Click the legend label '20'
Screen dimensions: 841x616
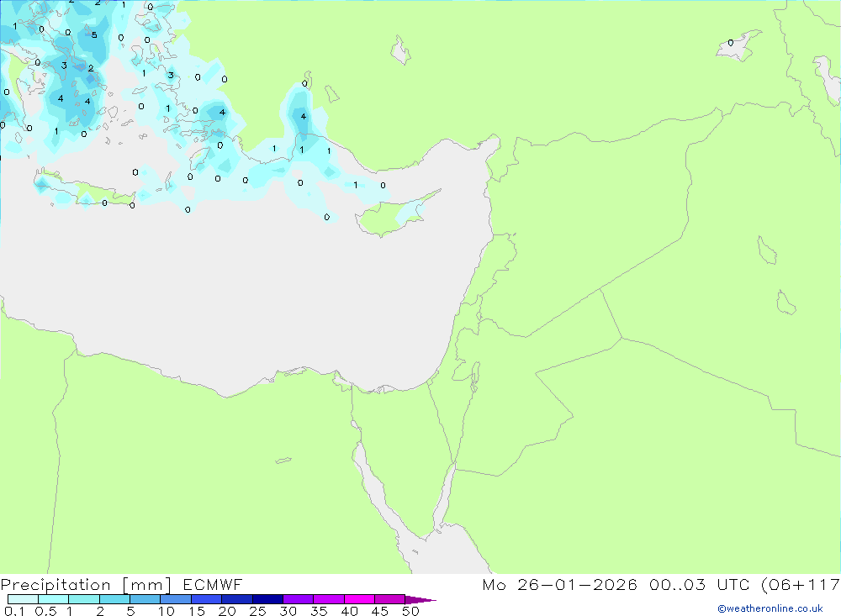[x=227, y=611]
